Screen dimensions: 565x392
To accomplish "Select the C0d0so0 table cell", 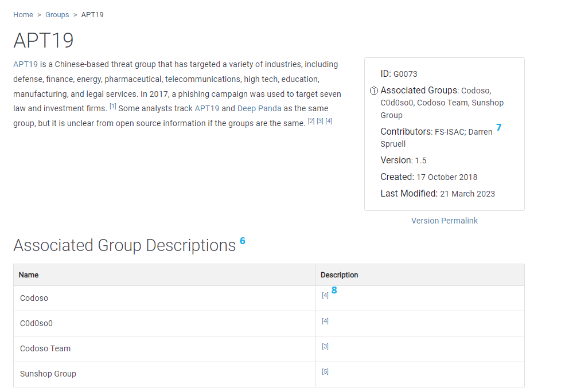I will click(x=164, y=324).
